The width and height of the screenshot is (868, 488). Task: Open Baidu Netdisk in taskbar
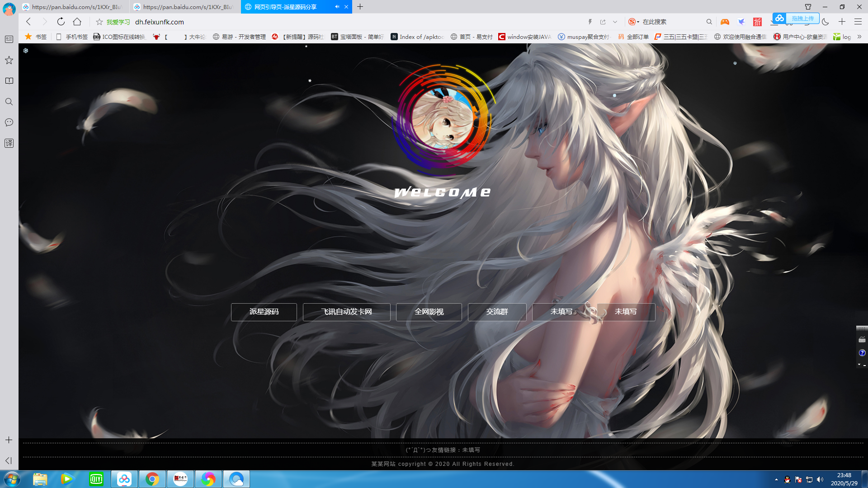tap(124, 479)
